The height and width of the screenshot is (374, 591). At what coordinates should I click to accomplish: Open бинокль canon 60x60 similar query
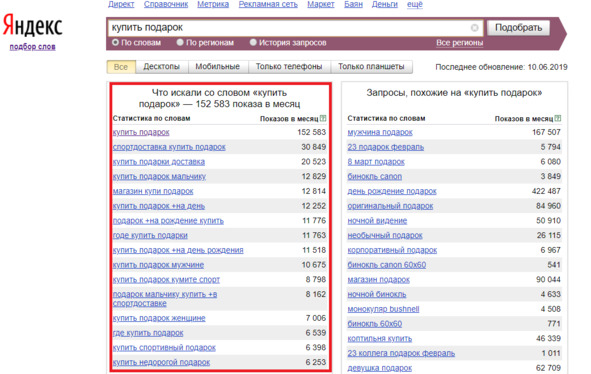click(387, 265)
